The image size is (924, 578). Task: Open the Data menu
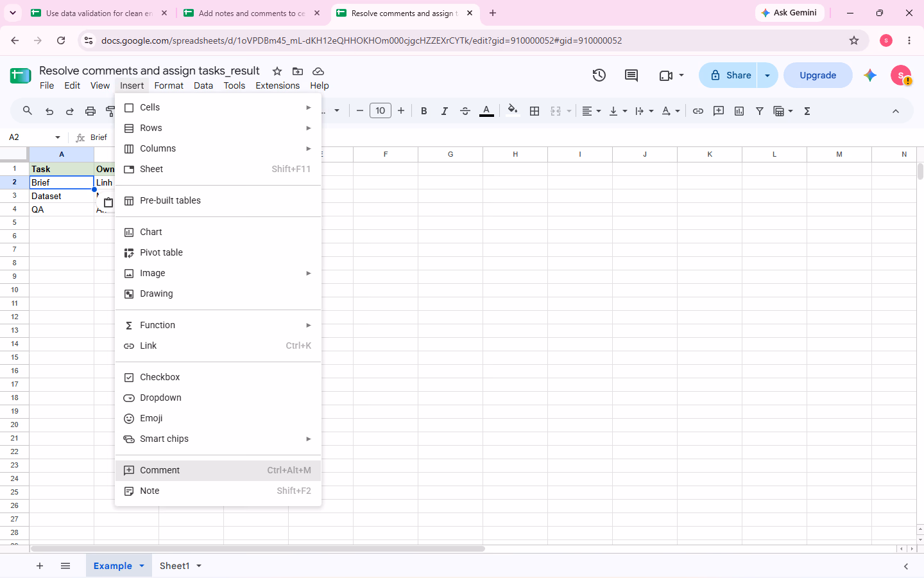tap(203, 85)
